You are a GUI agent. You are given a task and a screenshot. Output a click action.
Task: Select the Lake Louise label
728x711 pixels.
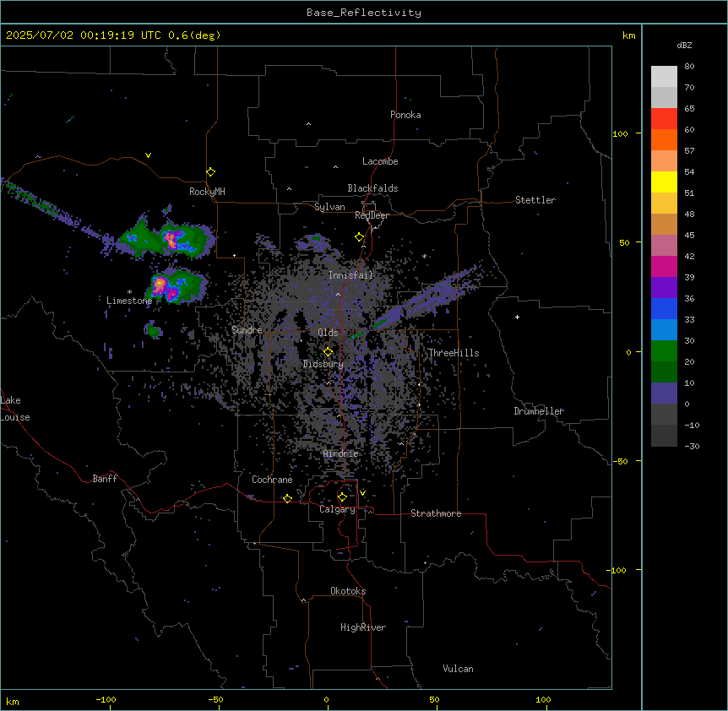(x=15, y=409)
